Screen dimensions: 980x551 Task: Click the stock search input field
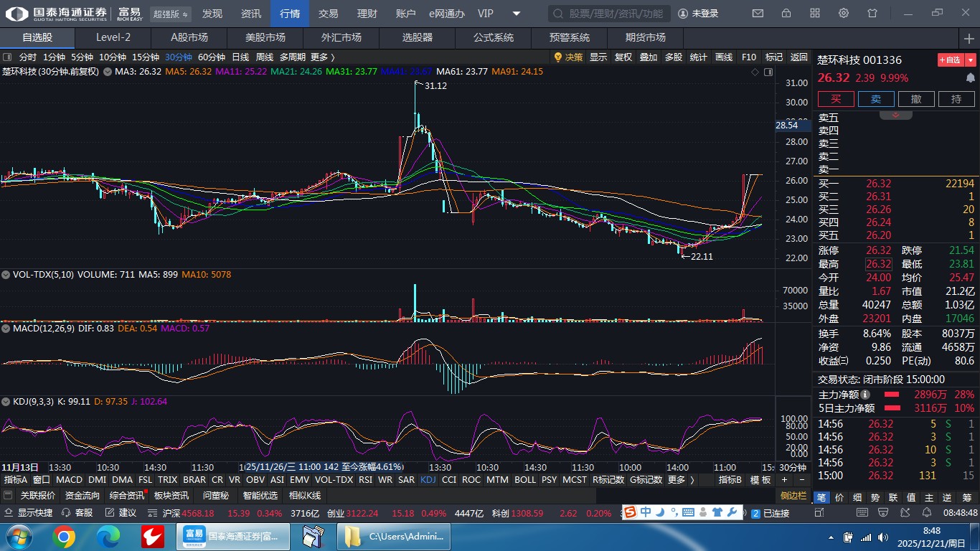(610, 14)
